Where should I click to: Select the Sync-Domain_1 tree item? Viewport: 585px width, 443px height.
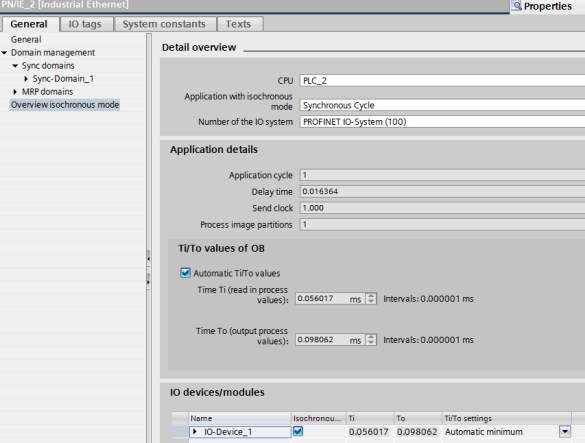coord(63,79)
